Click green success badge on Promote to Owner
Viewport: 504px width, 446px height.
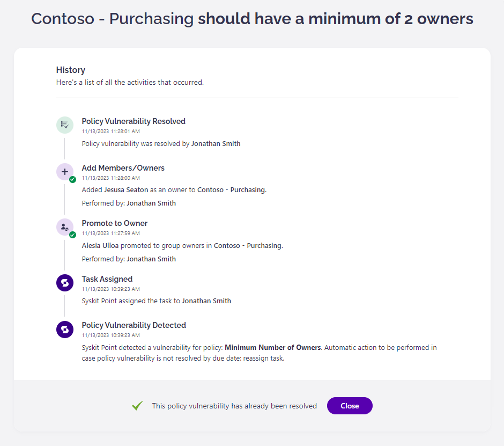click(x=72, y=235)
